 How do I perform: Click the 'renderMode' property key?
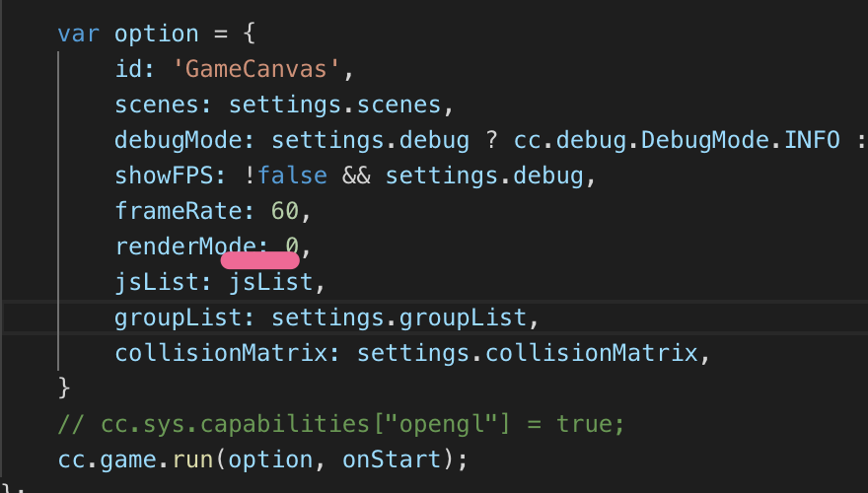point(185,246)
